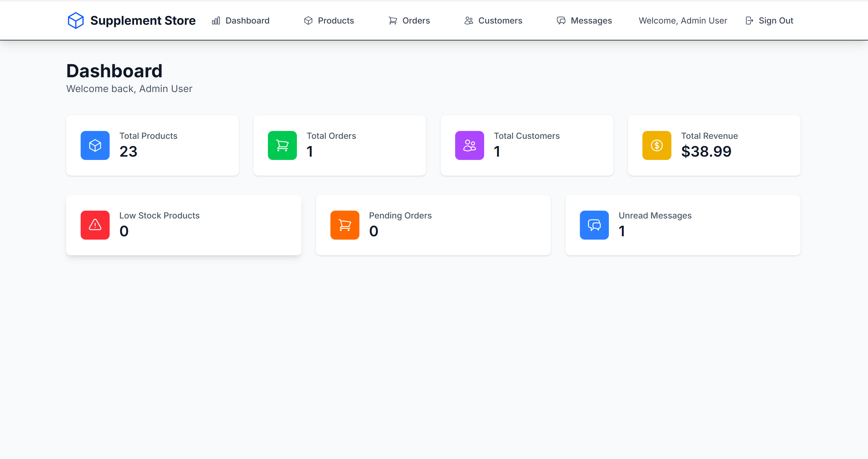Click the purple Total Customers people icon
Image resolution: width=868 pixels, height=459 pixels.
click(469, 145)
